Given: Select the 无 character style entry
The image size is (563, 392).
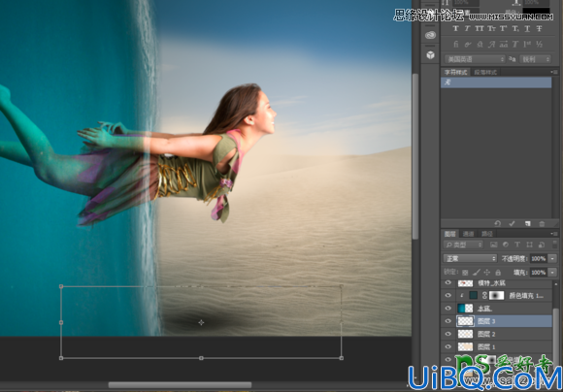Looking at the screenshot, I should click(x=496, y=82).
